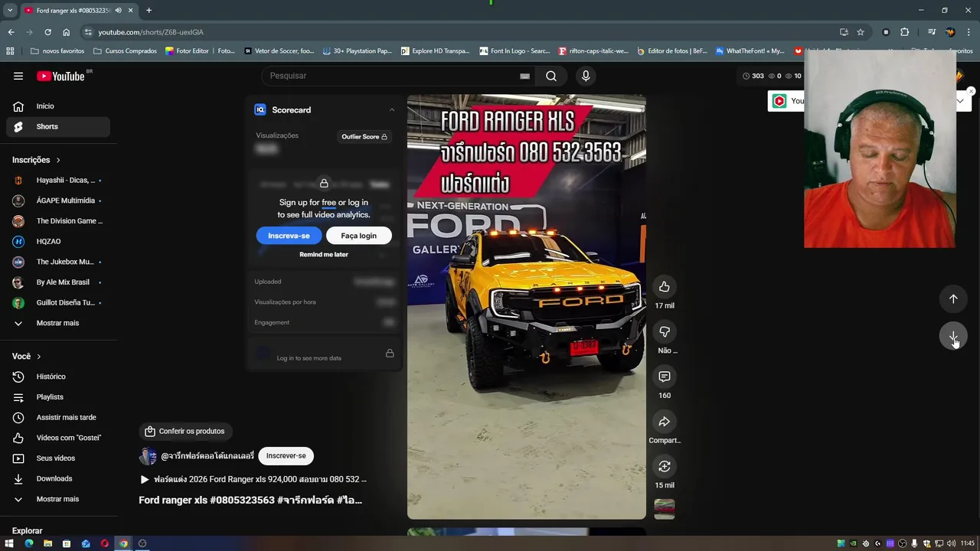Open File Explorer from taskbar
The image size is (980, 551).
point(47,543)
